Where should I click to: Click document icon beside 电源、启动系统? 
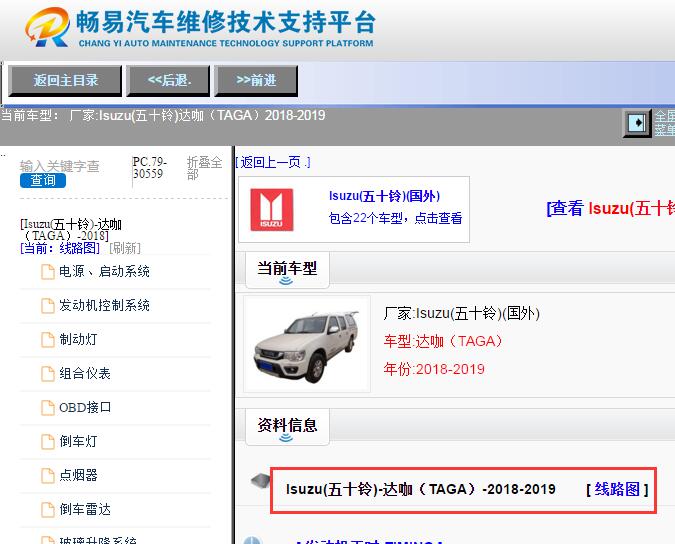[x=47, y=272]
